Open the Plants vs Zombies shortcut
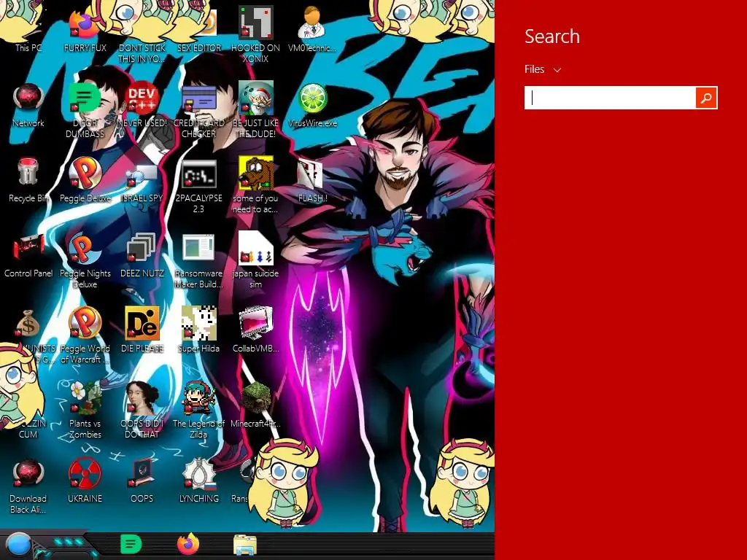This screenshot has width=747, height=560. (x=85, y=411)
